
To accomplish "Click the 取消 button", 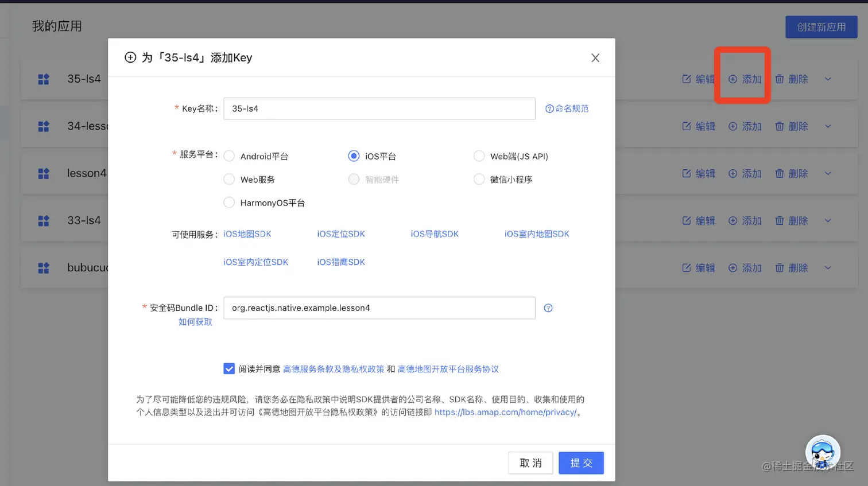I will (x=530, y=463).
